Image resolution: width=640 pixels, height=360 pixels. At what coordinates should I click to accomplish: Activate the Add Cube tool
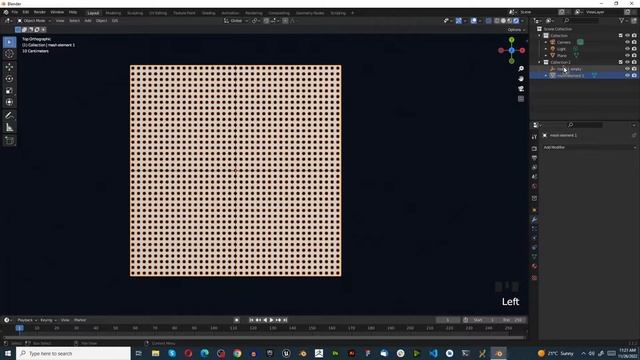9,141
